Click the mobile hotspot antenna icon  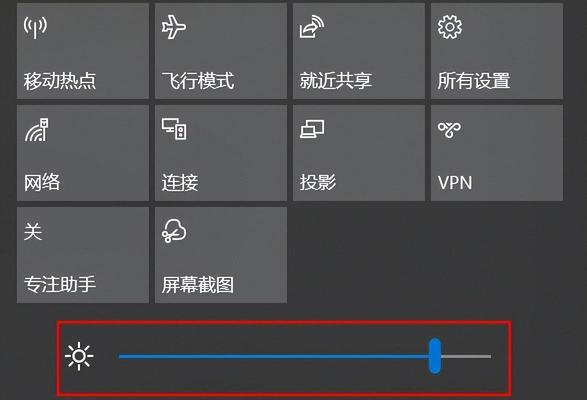[36, 27]
